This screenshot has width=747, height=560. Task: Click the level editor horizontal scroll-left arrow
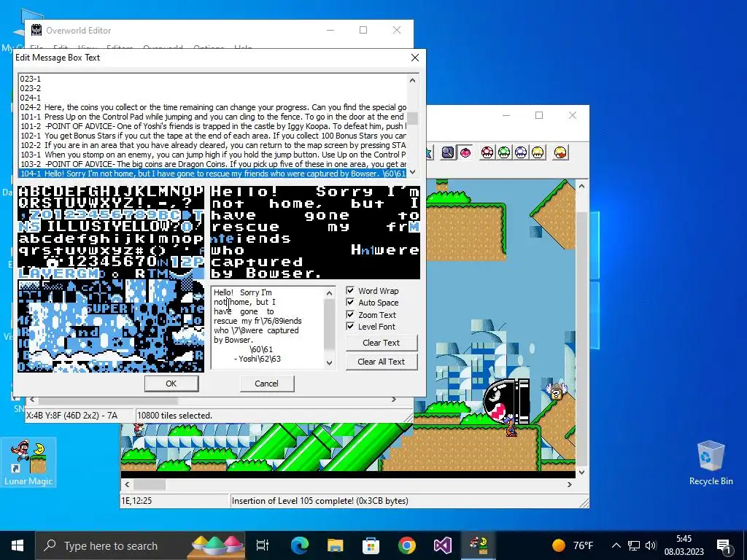coord(127,484)
